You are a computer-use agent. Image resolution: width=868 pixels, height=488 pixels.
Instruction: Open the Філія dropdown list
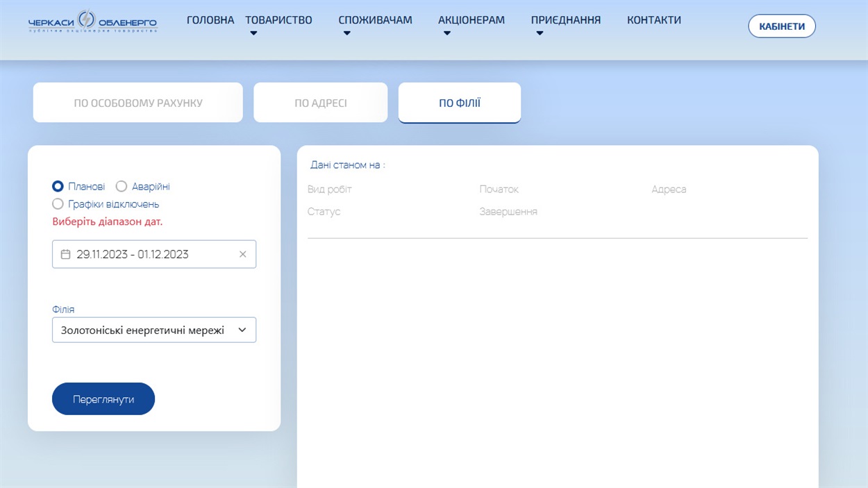coord(154,330)
